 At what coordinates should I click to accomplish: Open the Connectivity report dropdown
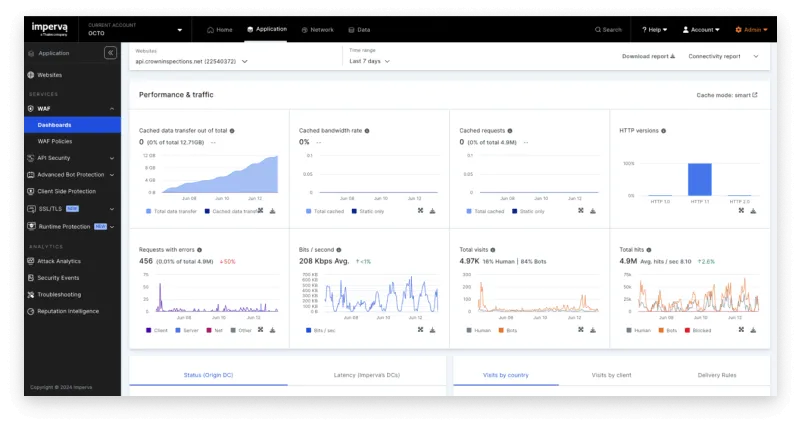(723, 56)
